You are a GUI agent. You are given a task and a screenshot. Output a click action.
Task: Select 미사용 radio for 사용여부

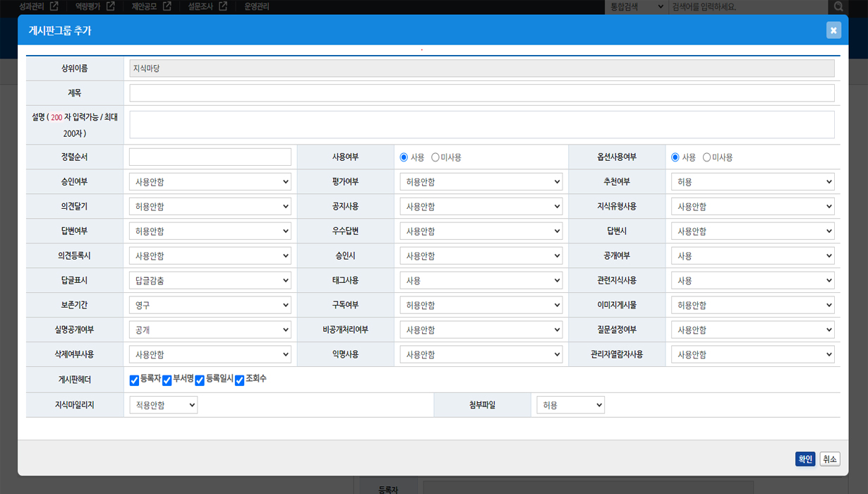[435, 157]
